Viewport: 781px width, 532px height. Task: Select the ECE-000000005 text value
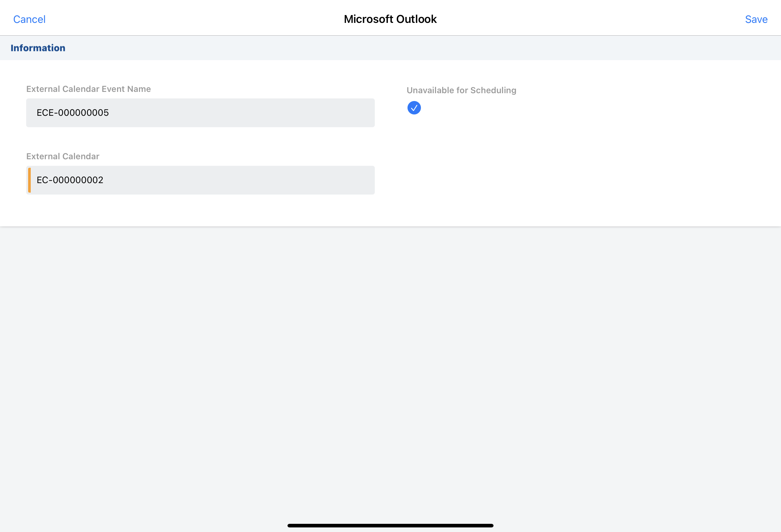point(73,112)
